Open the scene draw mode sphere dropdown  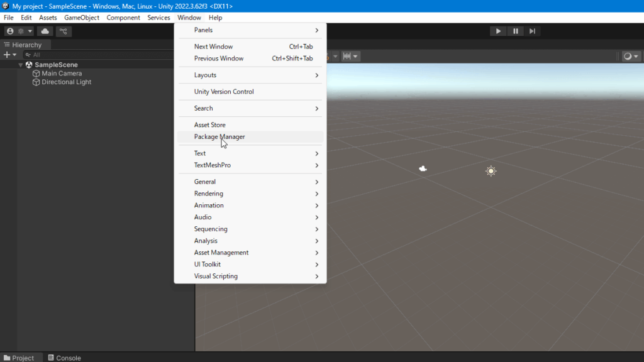click(630, 56)
